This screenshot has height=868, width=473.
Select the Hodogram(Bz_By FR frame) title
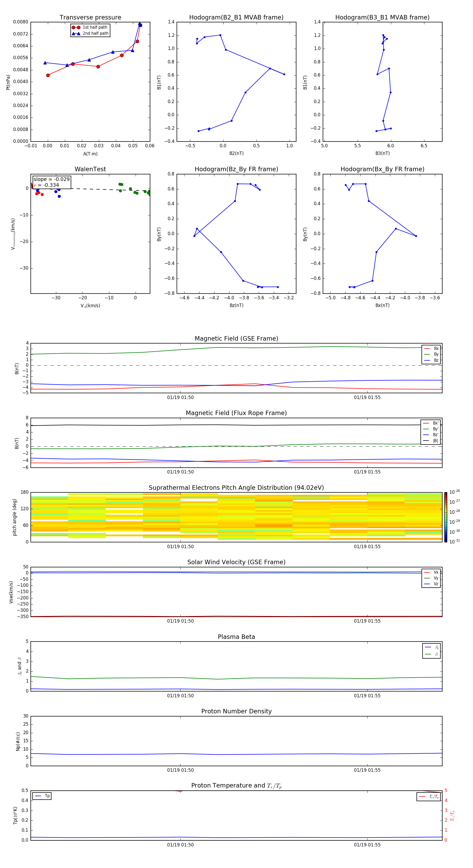click(236, 169)
